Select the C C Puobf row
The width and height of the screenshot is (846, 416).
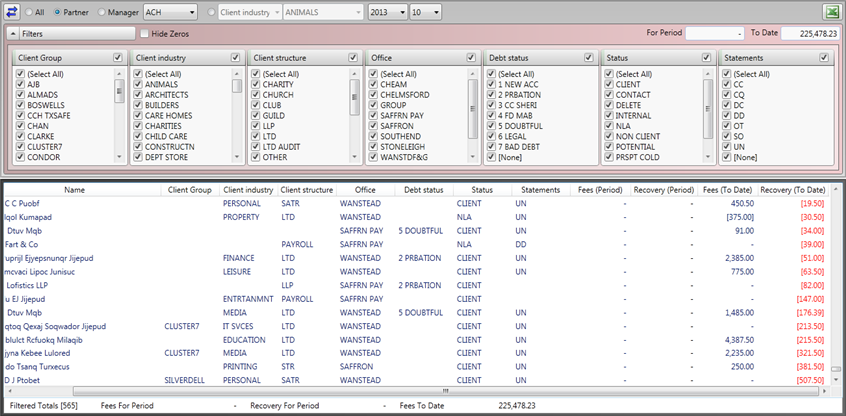415,203
